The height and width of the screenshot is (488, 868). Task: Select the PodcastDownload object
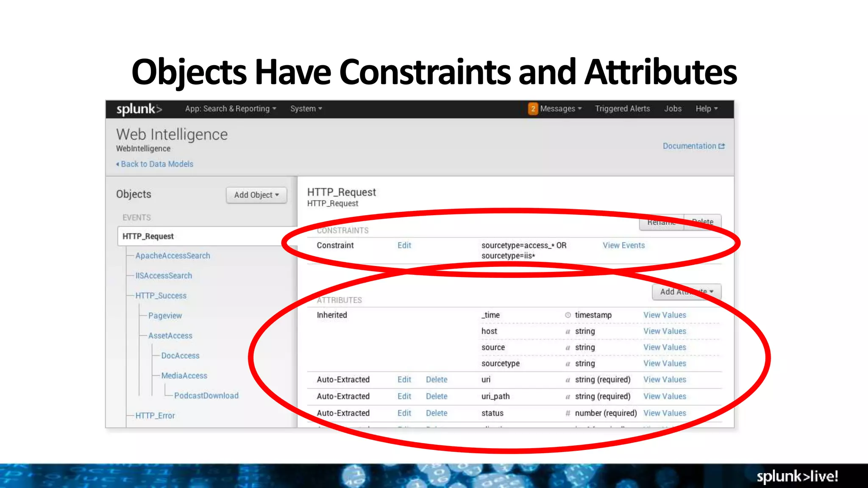[x=206, y=395]
